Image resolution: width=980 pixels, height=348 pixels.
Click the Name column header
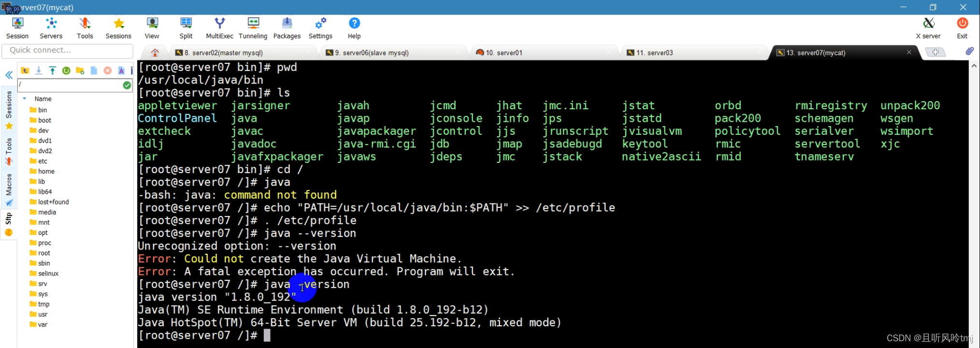(43, 99)
